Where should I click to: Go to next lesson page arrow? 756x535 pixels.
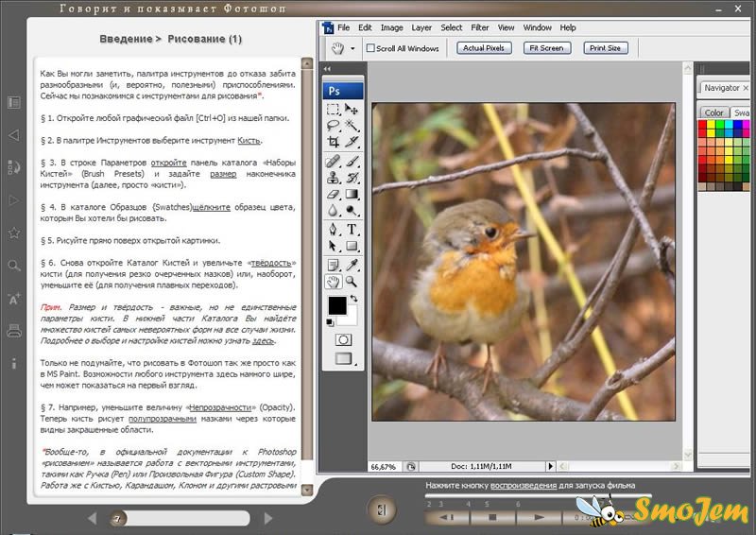pos(268,518)
